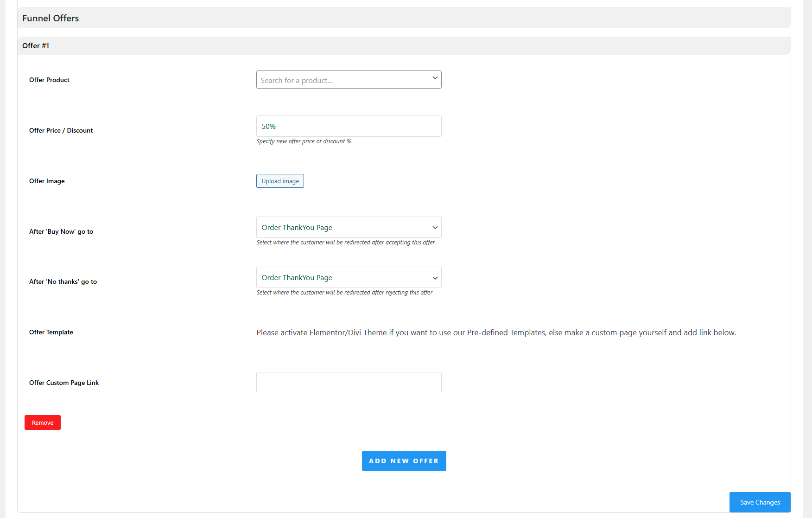Click the Offer Image label
Image resolution: width=812 pixels, height=518 pixels.
click(x=47, y=181)
